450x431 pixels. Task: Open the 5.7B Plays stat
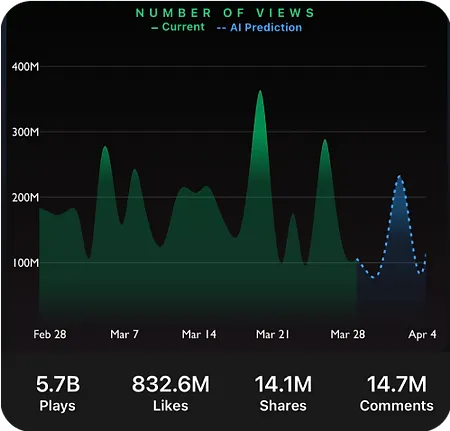tap(58, 393)
